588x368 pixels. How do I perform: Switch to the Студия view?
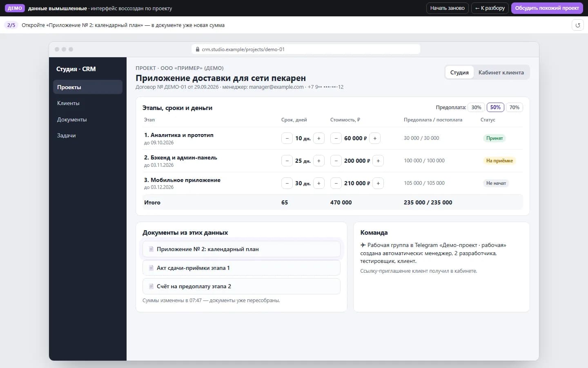coord(459,72)
